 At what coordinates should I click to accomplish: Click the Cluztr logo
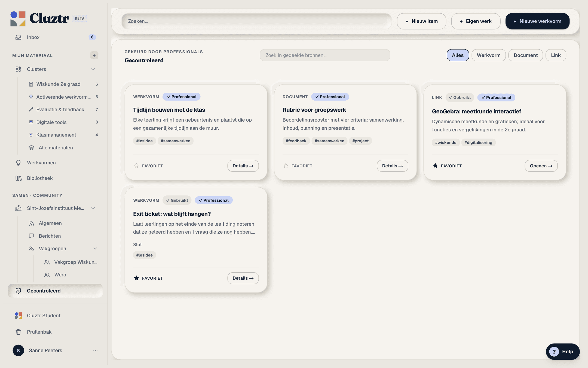pyautogui.click(x=39, y=19)
